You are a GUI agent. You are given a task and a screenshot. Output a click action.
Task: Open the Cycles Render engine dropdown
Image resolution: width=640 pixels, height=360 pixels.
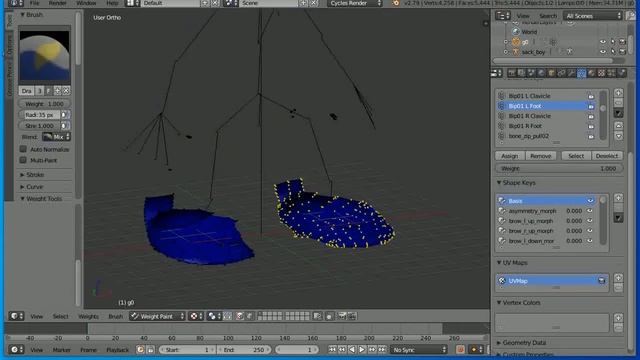coord(355,3)
